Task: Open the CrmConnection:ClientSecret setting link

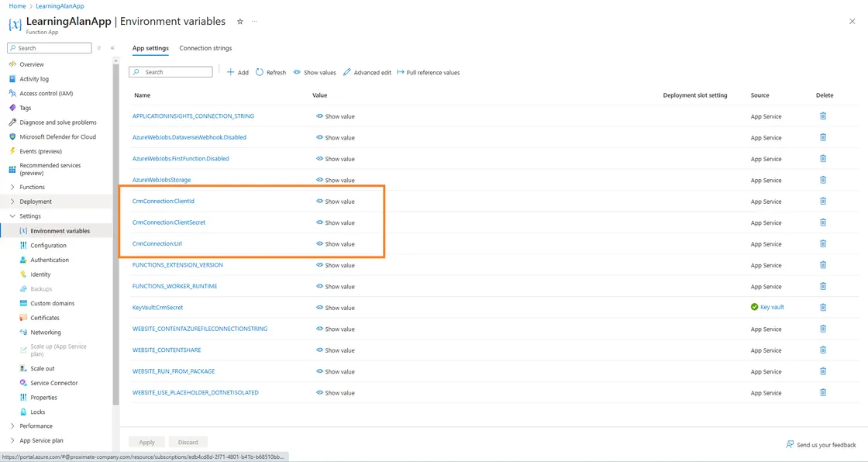Action: point(169,222)
